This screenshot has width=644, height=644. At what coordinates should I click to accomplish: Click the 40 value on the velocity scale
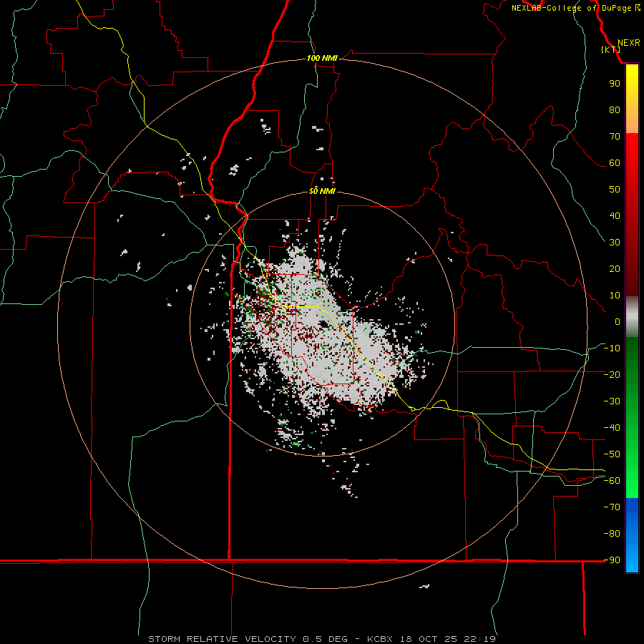point(615,216)
